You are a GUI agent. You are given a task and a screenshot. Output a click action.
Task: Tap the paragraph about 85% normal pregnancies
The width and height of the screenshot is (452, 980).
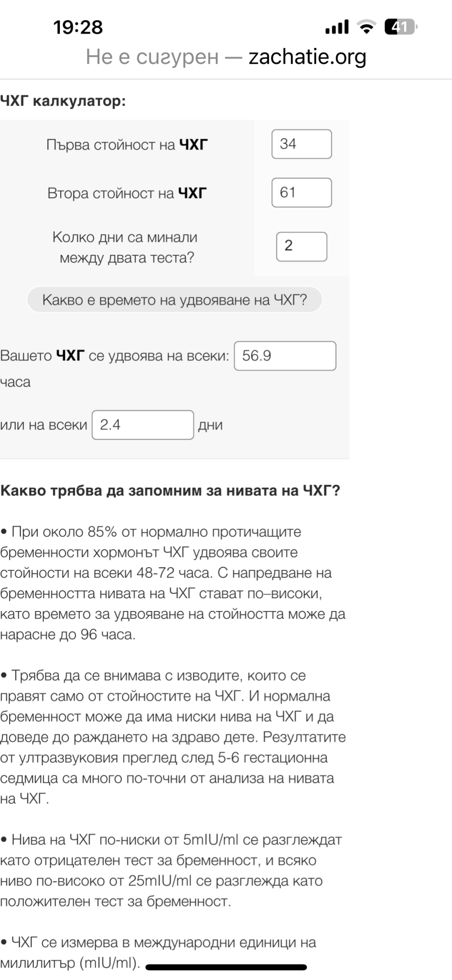point(172,583)
